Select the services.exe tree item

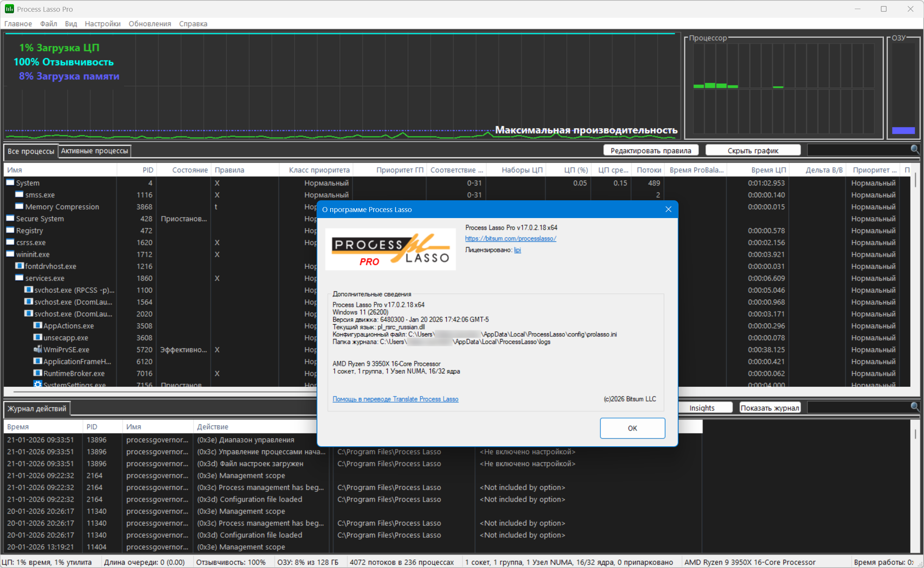point(45,278)
